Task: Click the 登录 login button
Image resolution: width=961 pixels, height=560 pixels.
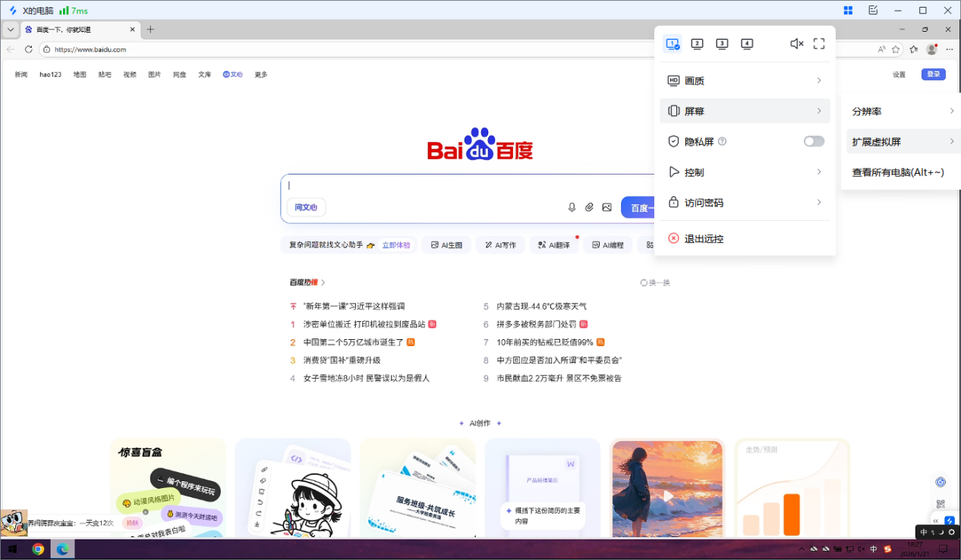Action: (933, 74)
